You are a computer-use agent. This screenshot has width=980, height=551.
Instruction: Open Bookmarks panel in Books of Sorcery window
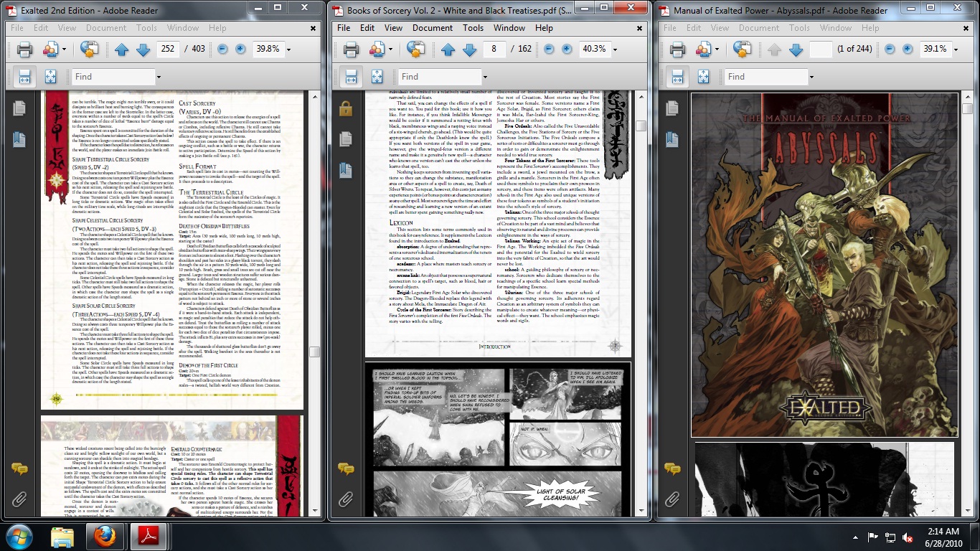pos(346,170)
